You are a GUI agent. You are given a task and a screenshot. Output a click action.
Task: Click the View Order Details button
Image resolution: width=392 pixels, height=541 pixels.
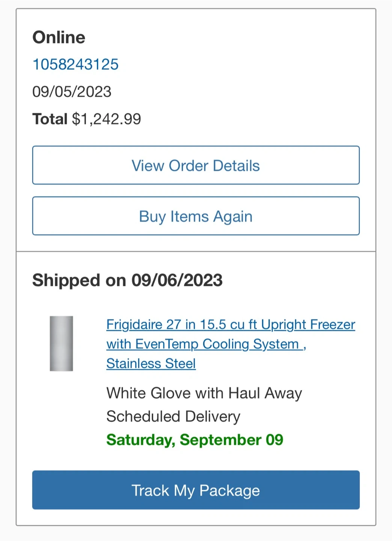tap(196, 165)
